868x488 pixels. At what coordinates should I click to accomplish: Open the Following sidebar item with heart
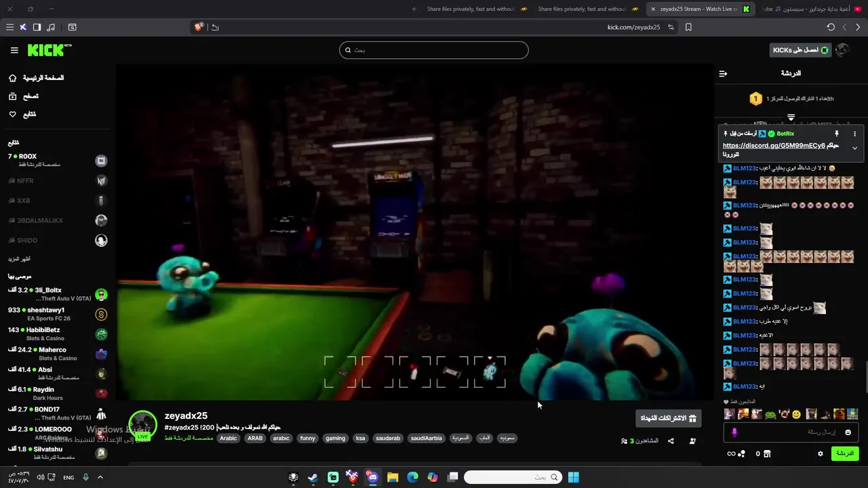pyautogui.click(x=22, y=115)
